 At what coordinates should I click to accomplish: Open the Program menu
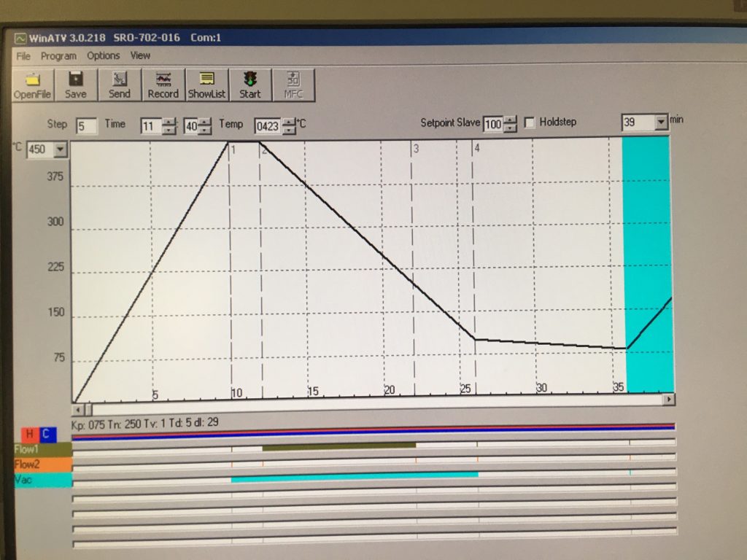point(58,55)
